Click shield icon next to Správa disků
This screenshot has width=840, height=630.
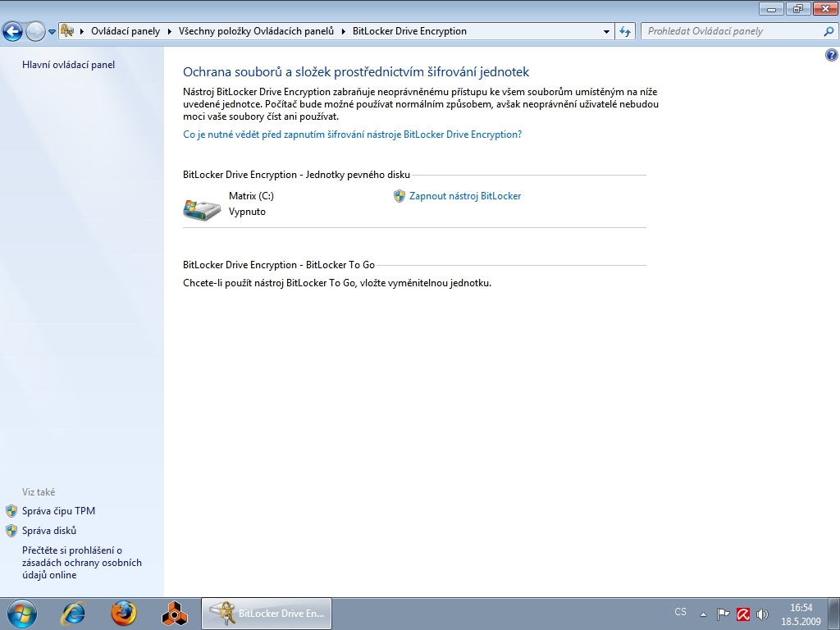[x=11, y=531]
